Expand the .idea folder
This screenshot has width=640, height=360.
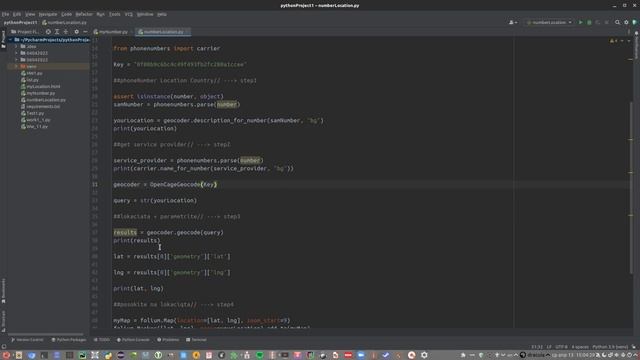click(16, 47)
